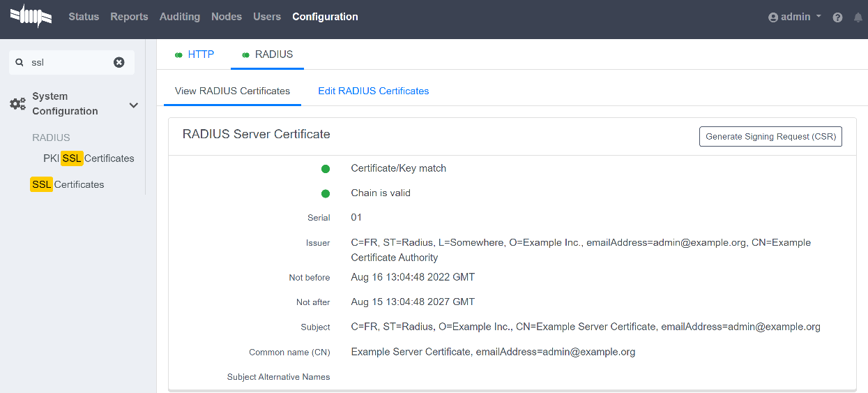Click the PacketFence logo
868x393 pixels.
31,16
